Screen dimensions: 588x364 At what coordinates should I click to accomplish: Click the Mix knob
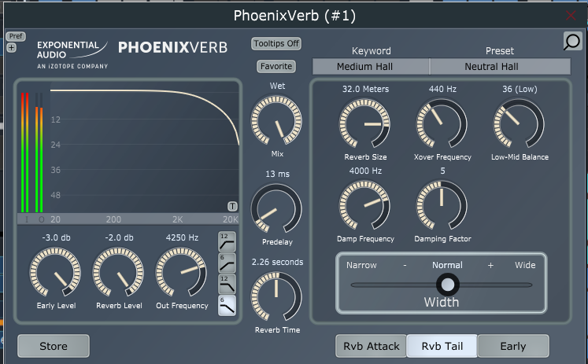(x=276, y=121)
